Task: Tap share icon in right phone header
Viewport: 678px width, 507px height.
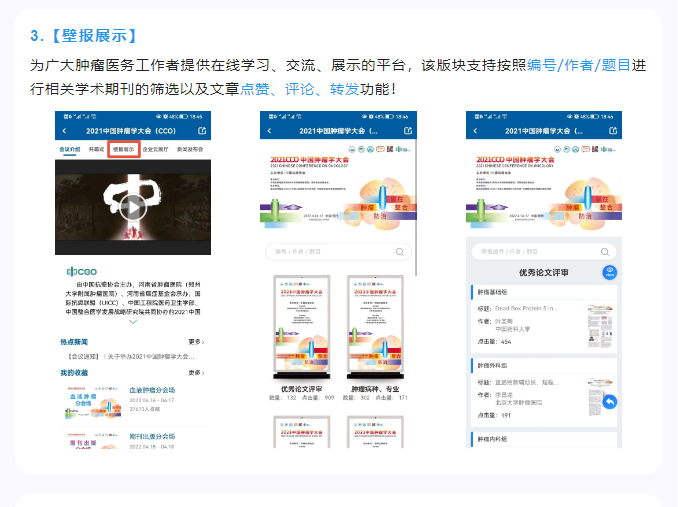Action: coord(613,131)
